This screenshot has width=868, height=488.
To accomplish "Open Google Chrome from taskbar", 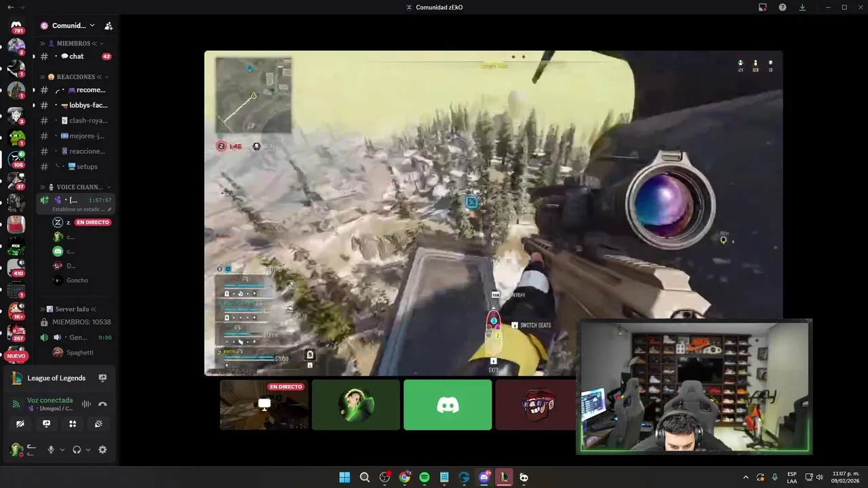I will (x=404, y=477).
